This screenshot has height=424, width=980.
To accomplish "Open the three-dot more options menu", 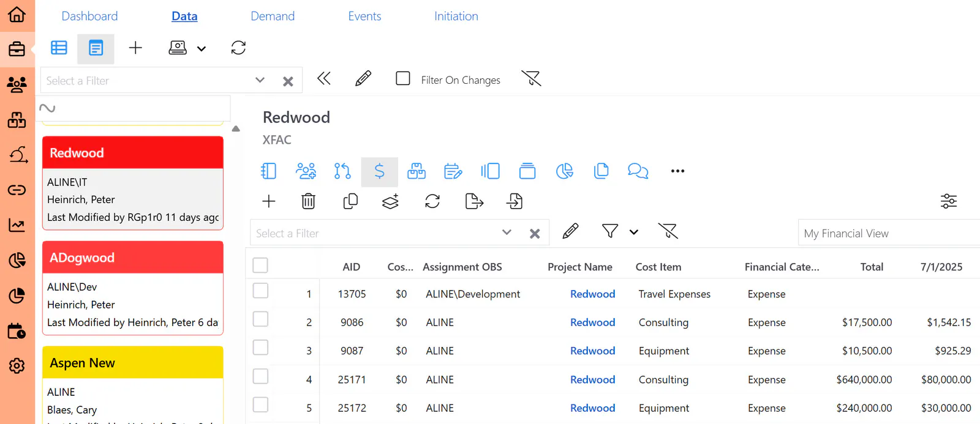I will tap(677, 171).
